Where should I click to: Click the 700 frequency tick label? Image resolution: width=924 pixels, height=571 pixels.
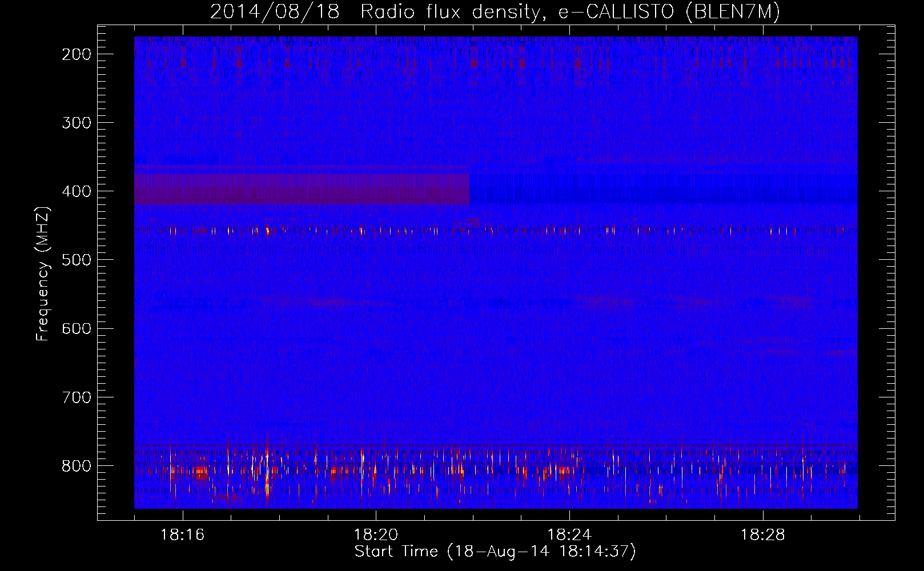(77, 397)
